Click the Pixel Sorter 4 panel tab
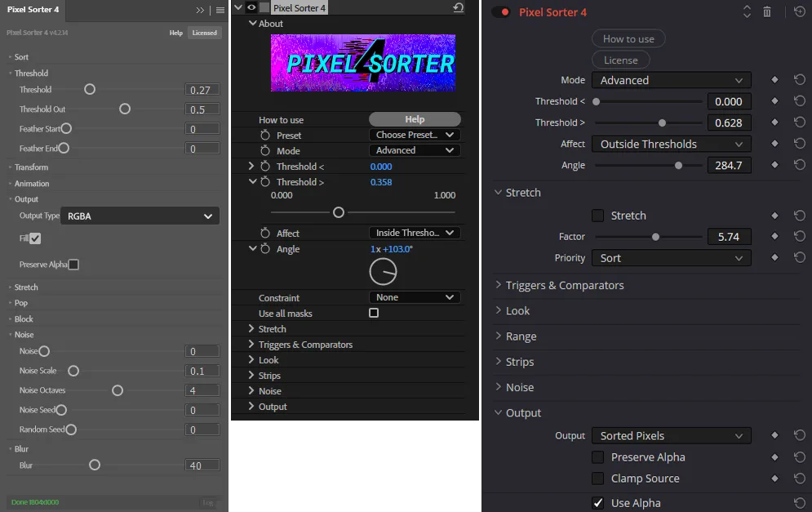Screen dimensions: 812x512 point(33,10)
